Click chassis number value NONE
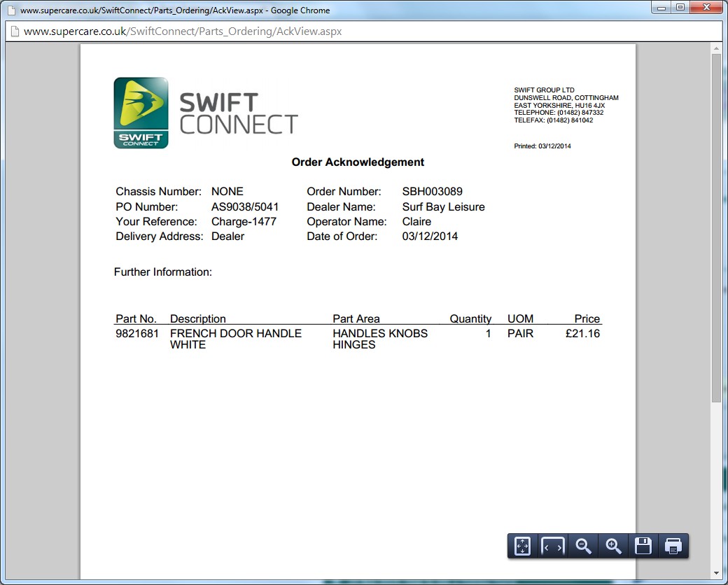 [x=227, y=191]
